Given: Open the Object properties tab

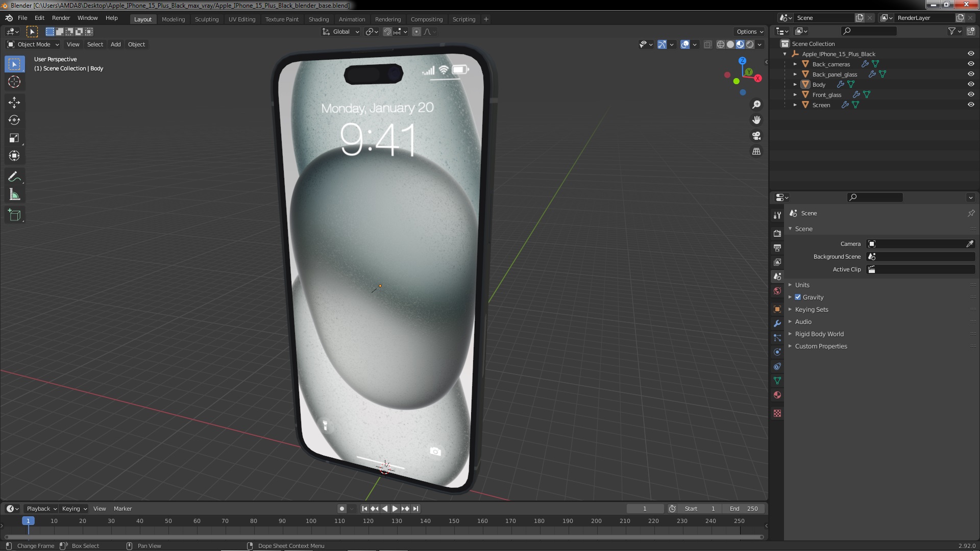Looking at the screenshot, I should pyautogui.click(x=777, y=309).
